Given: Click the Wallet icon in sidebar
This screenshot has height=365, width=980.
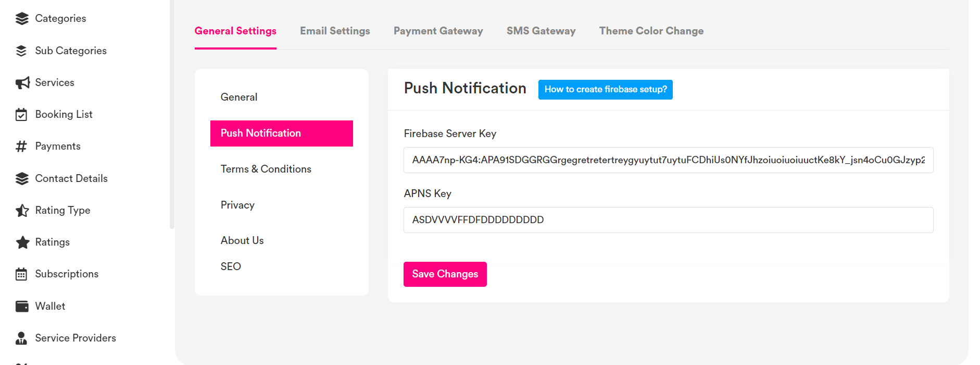Looking at the screenshot, I should (22, 307).
